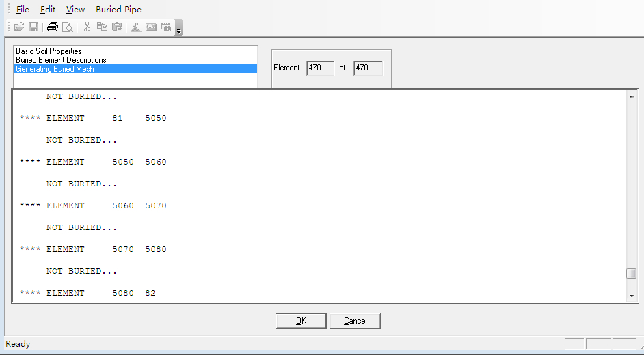Click the scrollbar down arrow in output
Screen dimensions: 644x355
click(x=631, y=296)
